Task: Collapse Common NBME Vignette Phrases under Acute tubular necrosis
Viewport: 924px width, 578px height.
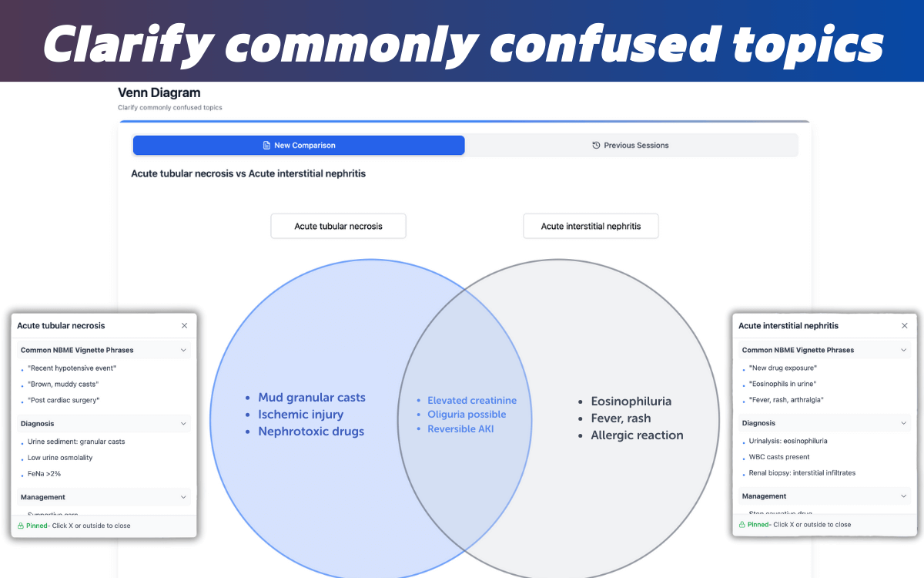Action: pos(183,350)
